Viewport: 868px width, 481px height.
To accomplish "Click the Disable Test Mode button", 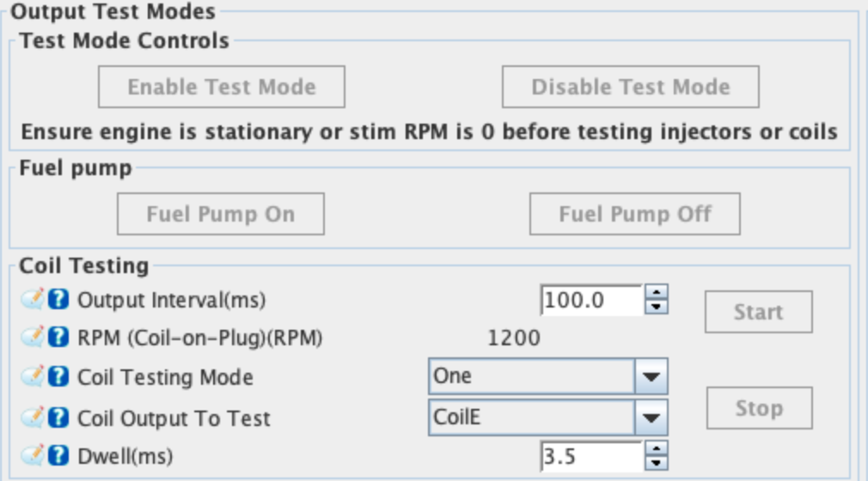I will point(631,87).
